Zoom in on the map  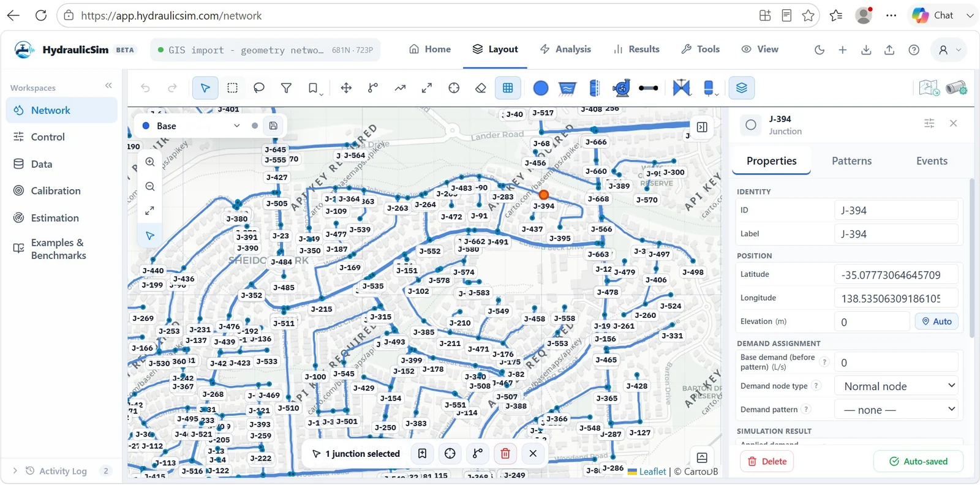[x=150, y=162]
